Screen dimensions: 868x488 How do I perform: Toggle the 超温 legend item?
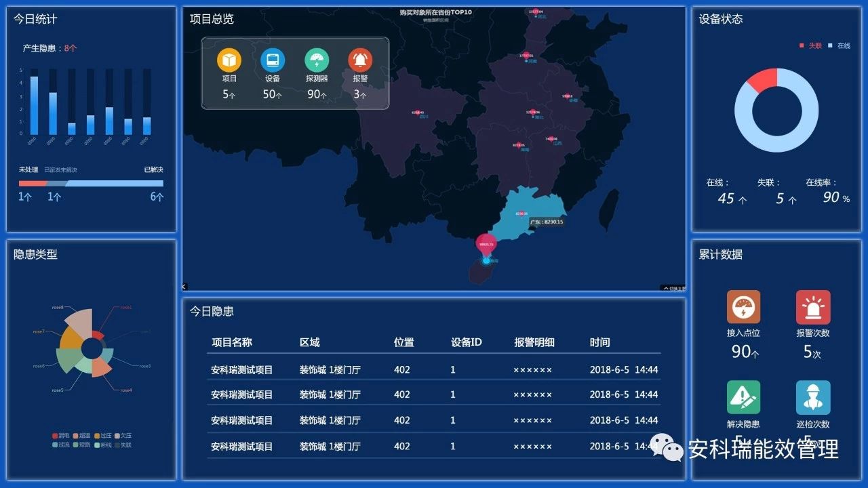tap(81, 435)
